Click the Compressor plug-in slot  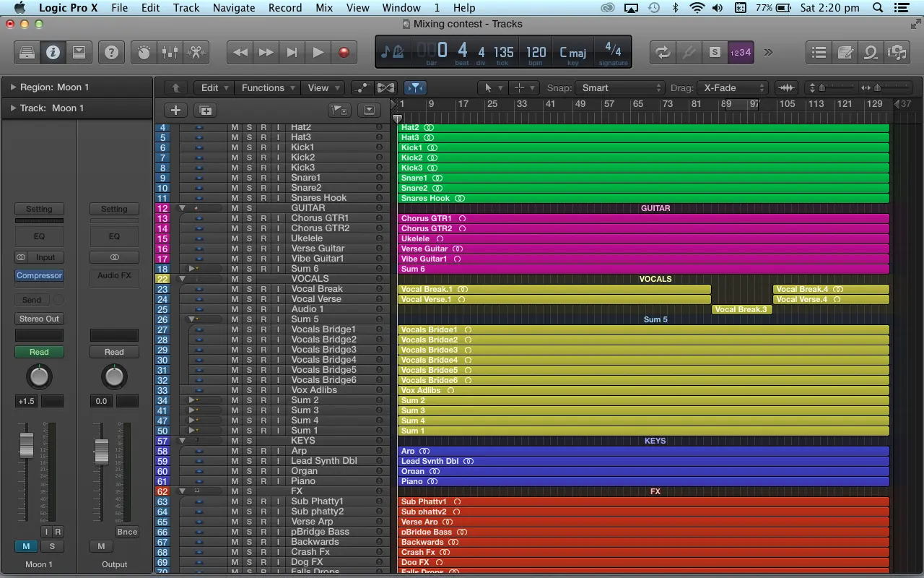click(x=39, y=275)
